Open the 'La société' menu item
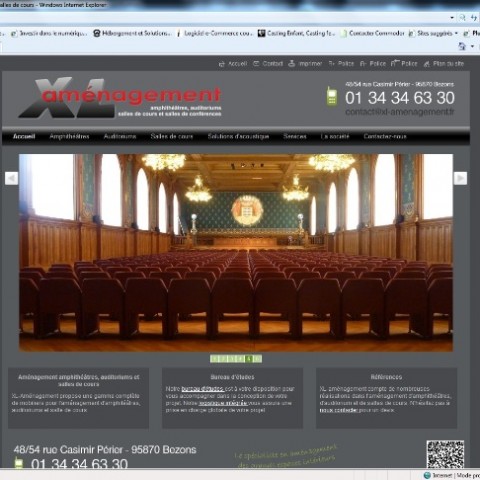 [335, 136]
